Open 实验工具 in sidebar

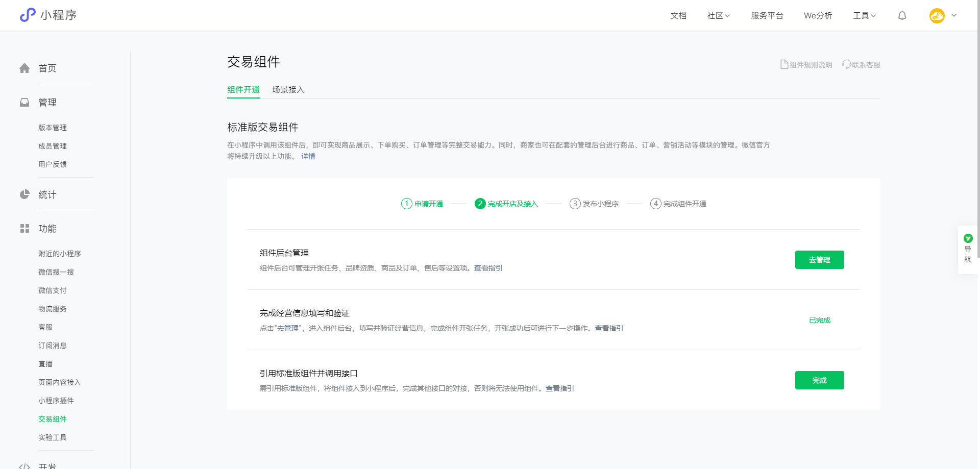53,437
